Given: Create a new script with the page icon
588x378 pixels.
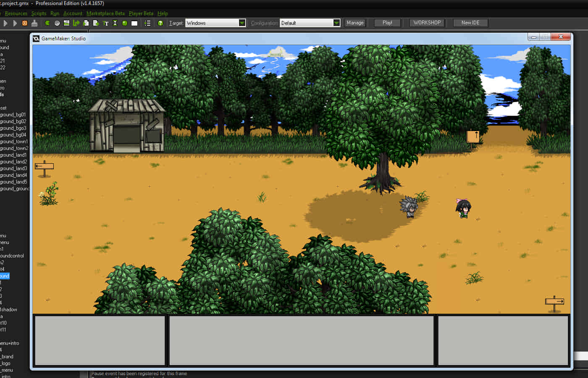Looking at the screenshot, I should click(86, 23).
